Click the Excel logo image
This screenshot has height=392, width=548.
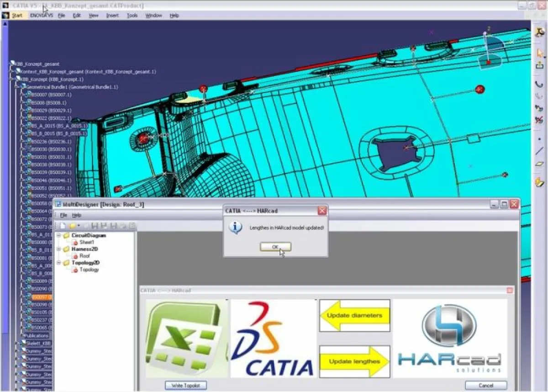pyautogui.click(x=187, y=339)
